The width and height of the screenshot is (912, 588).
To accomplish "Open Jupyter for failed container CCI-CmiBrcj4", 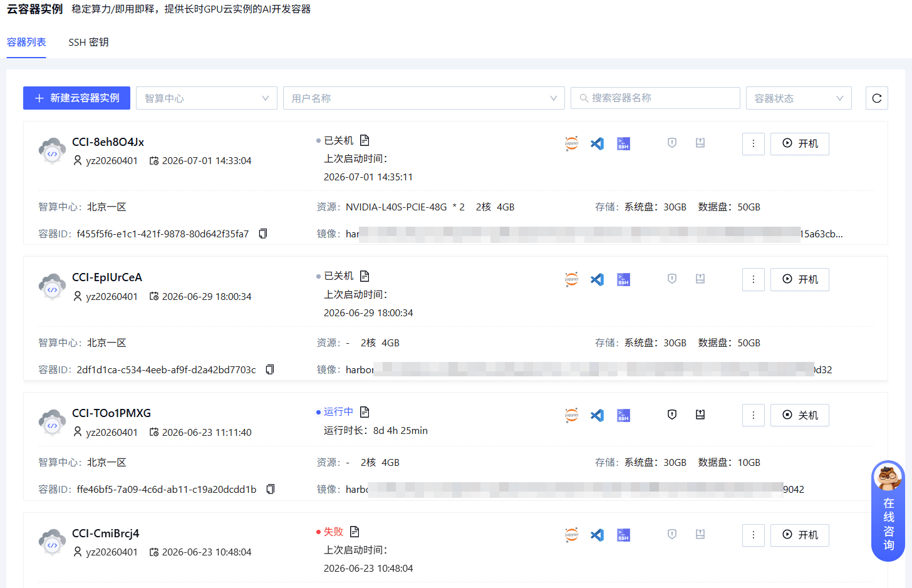I will (x=571, y=535).
